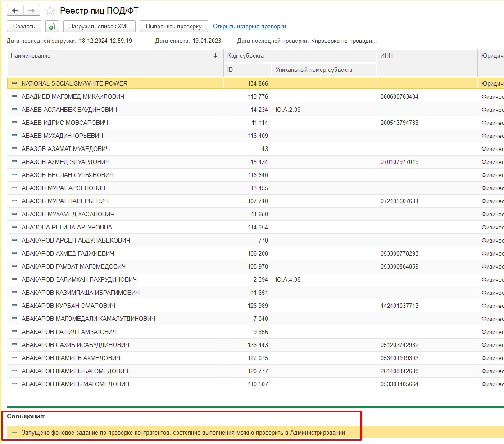
Task: Go forward with the right arrow button
Action: [32, 11]
